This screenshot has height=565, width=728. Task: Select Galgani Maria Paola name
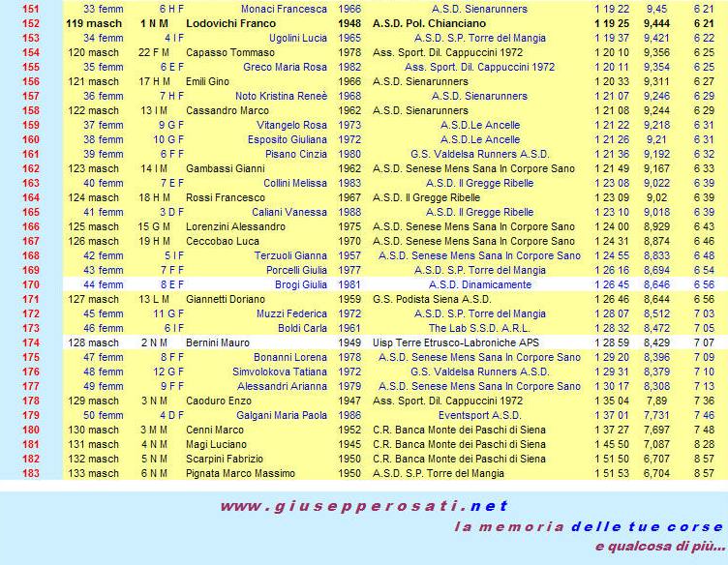click(x=282, y=415)
